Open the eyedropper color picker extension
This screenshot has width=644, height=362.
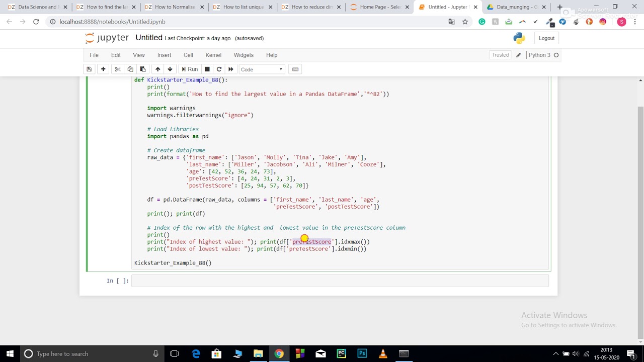(x=549, y=22)
